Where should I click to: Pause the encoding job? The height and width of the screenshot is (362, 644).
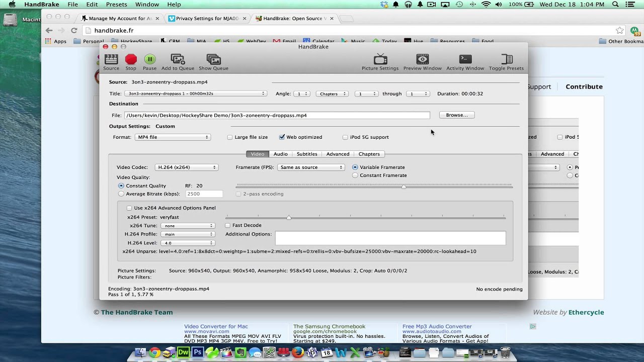149,62
